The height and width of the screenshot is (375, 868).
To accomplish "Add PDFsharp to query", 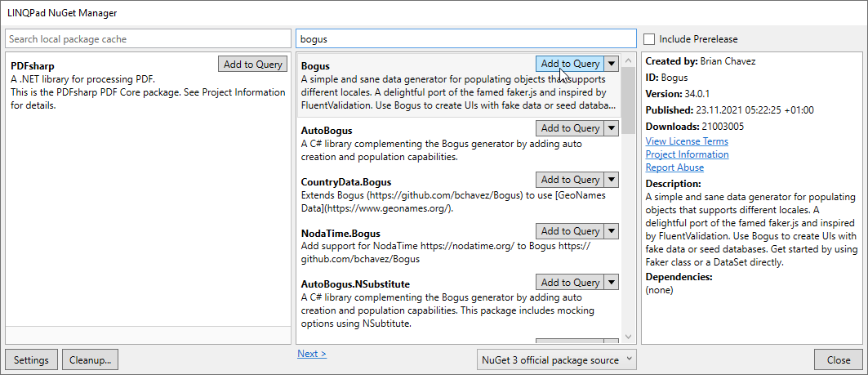I will click(252, 65).
